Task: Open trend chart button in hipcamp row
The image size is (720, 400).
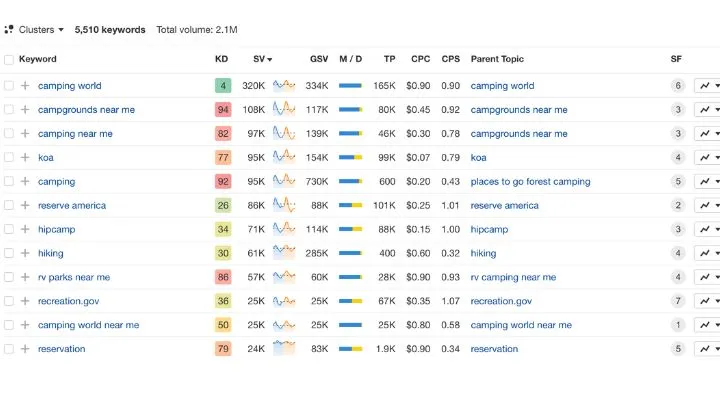Action: (704, 229)
